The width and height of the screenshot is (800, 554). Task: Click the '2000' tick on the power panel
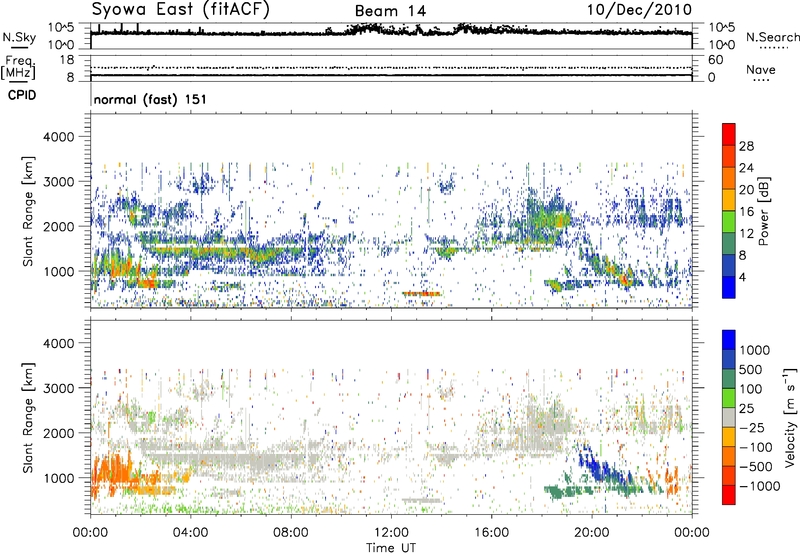58,226
